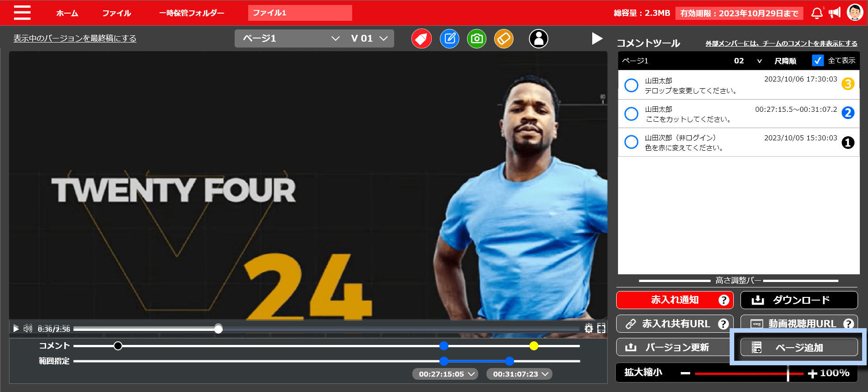Expand the V 01 version dropdown
Screen dimensions: 868x392
(x=369, y=38)
